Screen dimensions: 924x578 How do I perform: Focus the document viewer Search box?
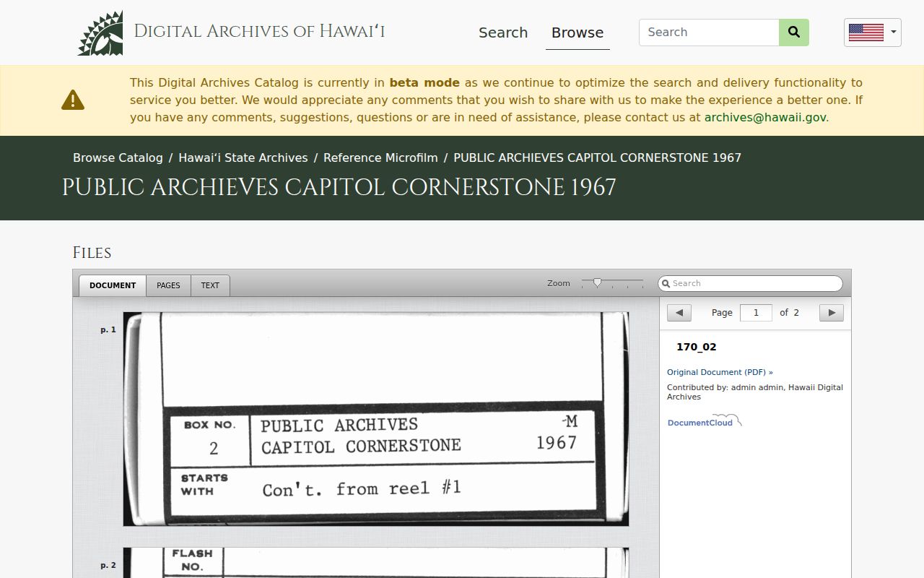[750, 283]
